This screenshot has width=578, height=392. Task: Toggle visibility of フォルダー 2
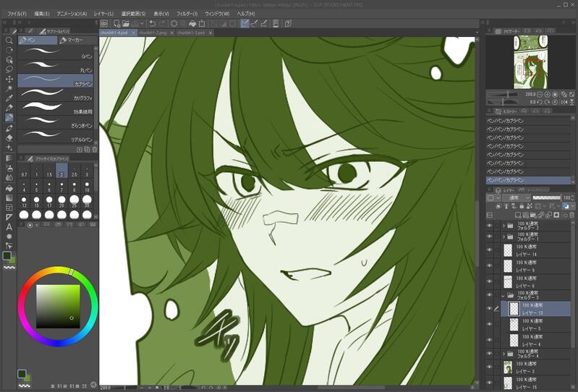[x=490, y=226]
